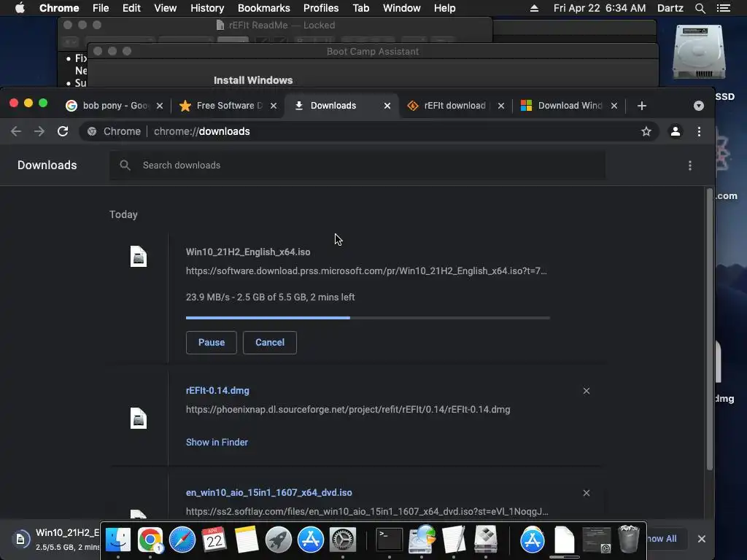The height and width of the screenshot is (560, 747).
Task: Click the rEFIt ReadMe window title
Action: [x=282, y=26]
